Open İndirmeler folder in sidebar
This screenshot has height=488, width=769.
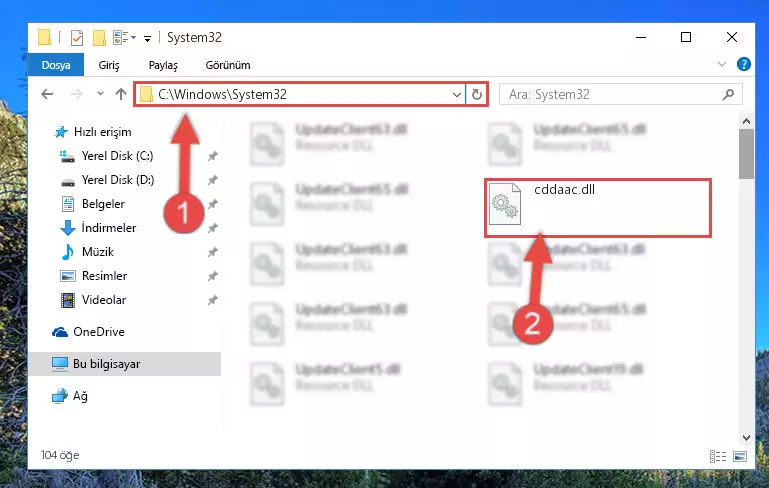[108, 228]
